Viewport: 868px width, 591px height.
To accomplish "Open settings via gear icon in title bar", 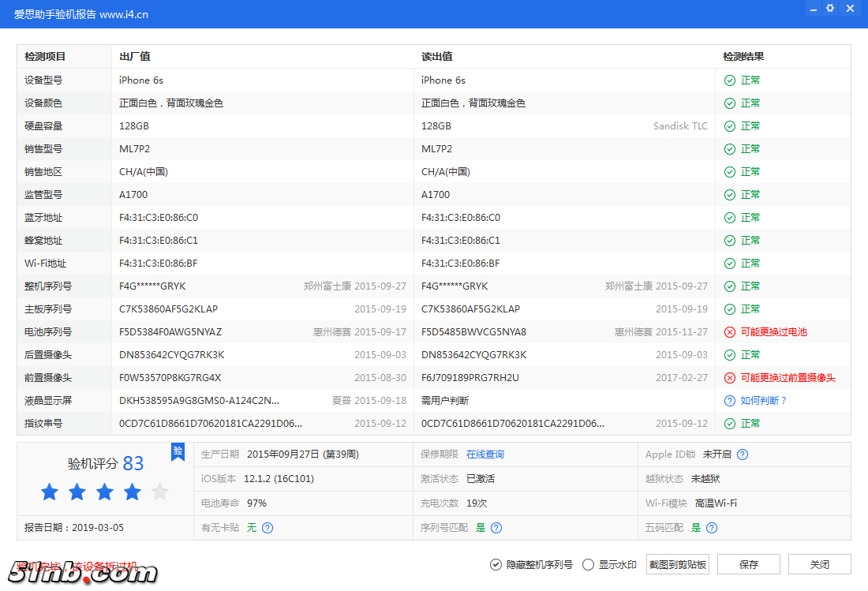I will point(829,8).
